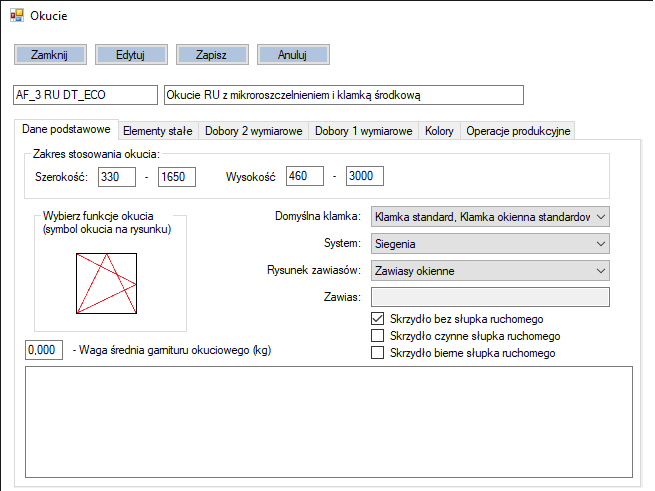
Task: Click the Edytuj button
Action: coord(131,55)
